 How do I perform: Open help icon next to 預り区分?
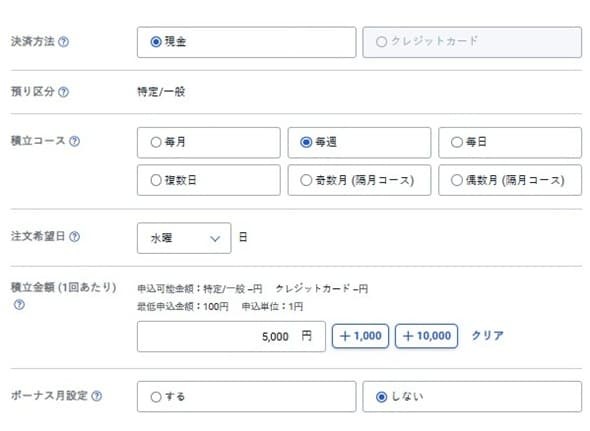[64, 92]
